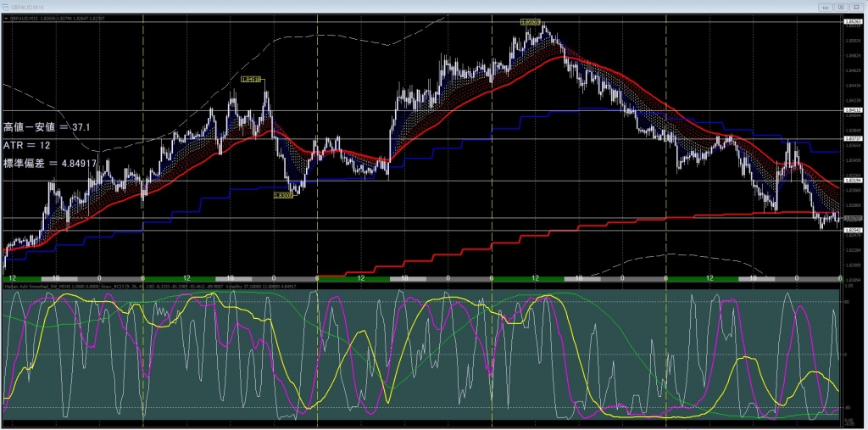
Task: Expand the small triangle beside the GBPAUD,M15 chart header
Action: [x=6, y=17]
